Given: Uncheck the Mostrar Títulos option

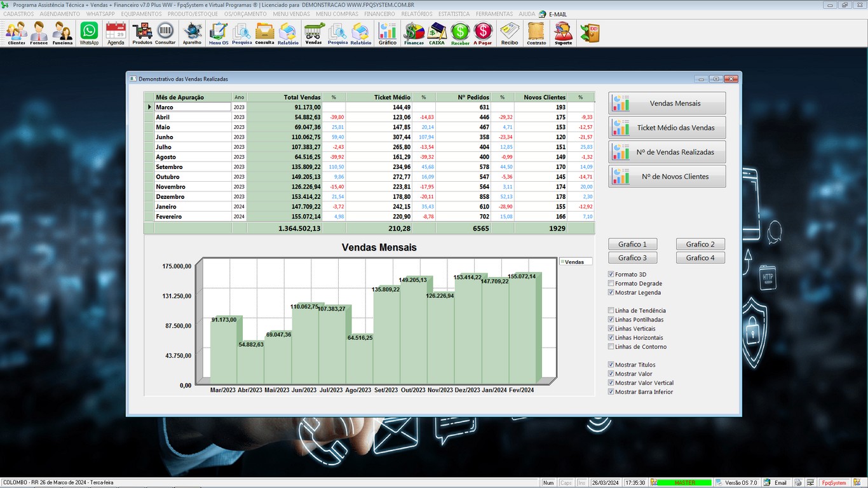Looking at the screenshot, I should 611,365.
